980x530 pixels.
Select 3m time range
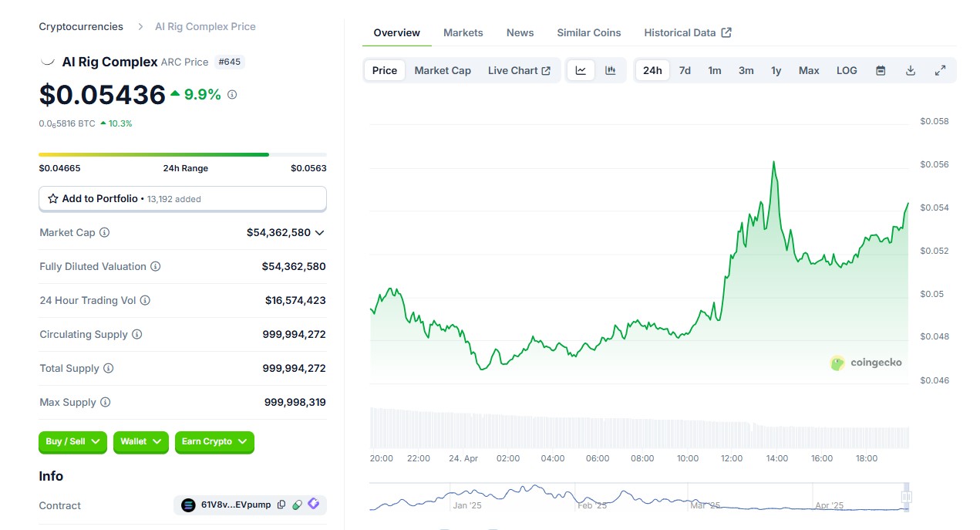point(746,70)
